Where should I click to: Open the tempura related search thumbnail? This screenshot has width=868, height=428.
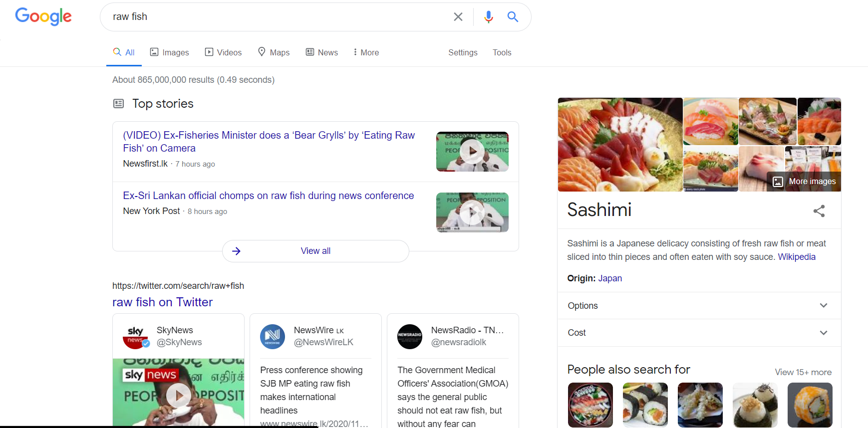(700, 405)
